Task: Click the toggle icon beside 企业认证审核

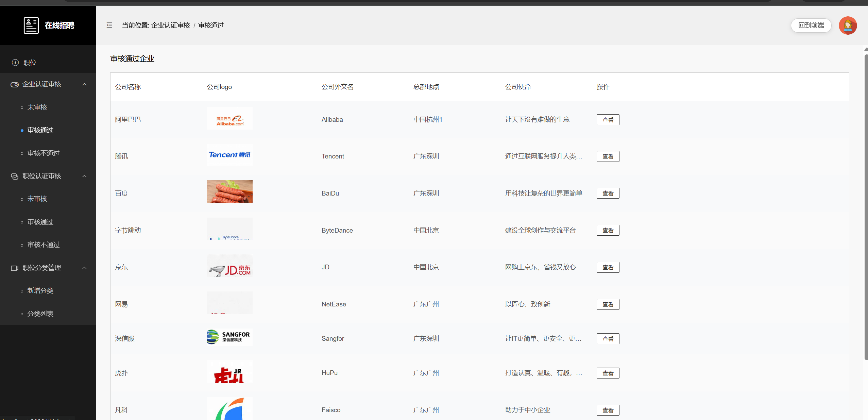Action: pos(15,84)
